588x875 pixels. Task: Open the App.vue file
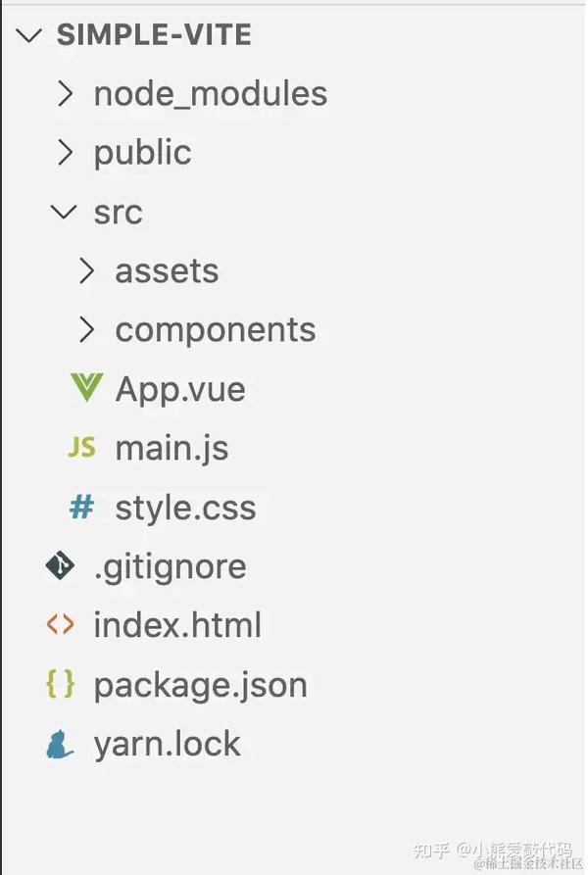(x=180, y=389)
